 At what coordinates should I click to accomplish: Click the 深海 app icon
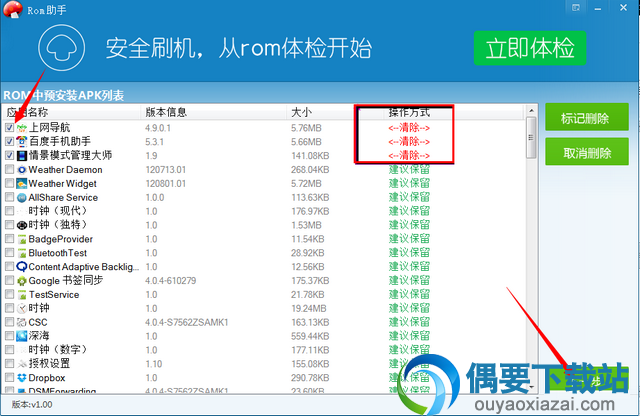(x=22, y=336)
